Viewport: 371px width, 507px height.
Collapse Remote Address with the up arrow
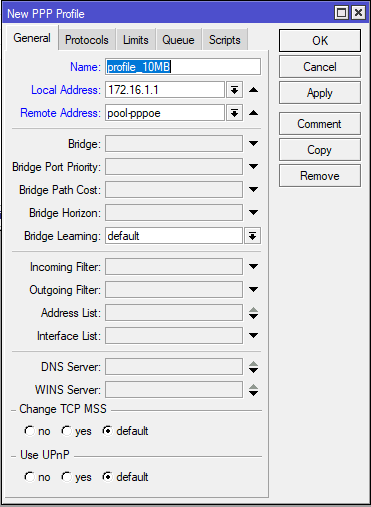tap(253, 113)
